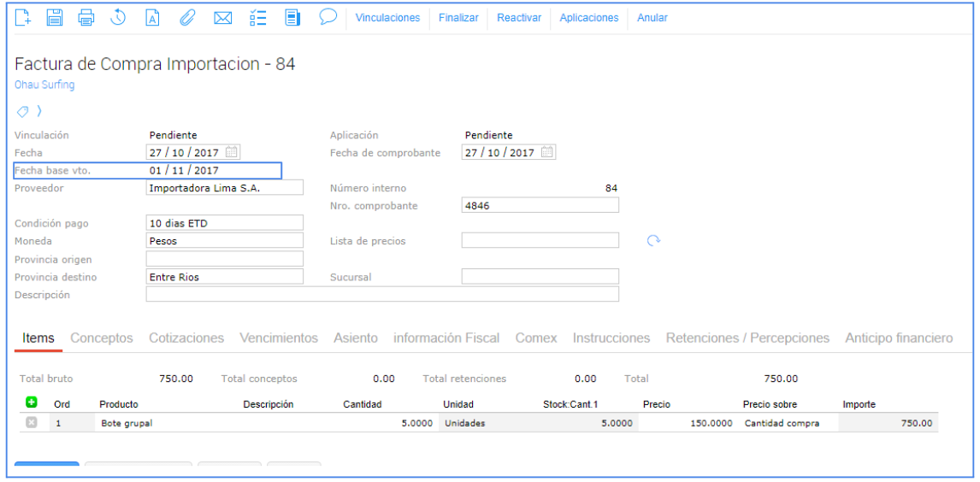Open the history clock icon

[x=118, y=17]
